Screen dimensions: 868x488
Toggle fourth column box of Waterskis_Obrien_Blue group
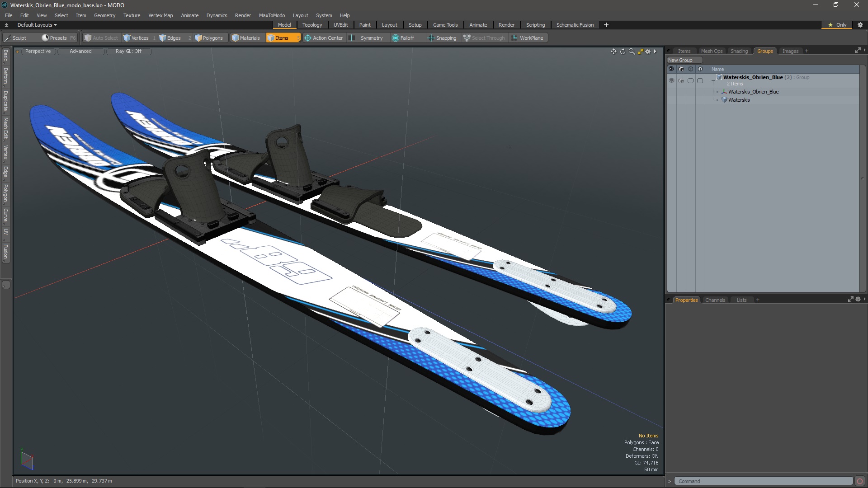(x=700, y=80)
